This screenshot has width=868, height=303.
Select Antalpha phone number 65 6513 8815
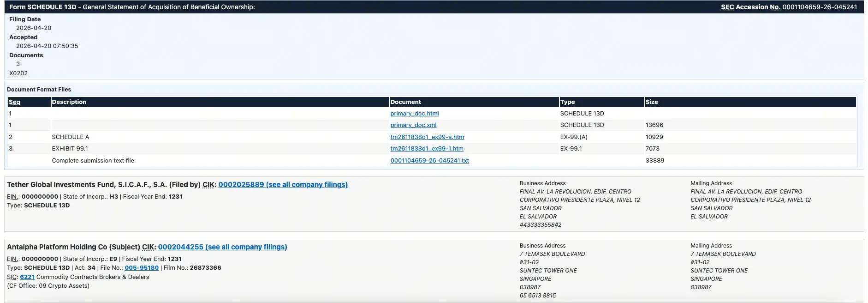pos(538,296)
